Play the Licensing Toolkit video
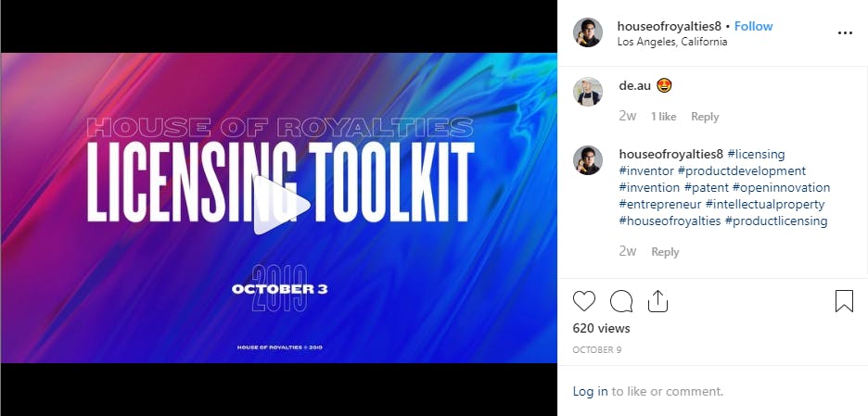 coord(281,206)
